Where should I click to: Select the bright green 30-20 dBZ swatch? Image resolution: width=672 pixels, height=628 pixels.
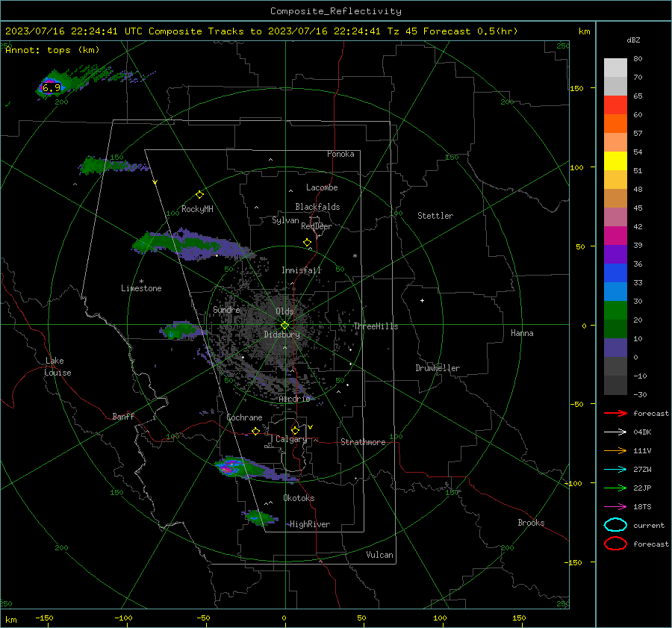point(615,311)
